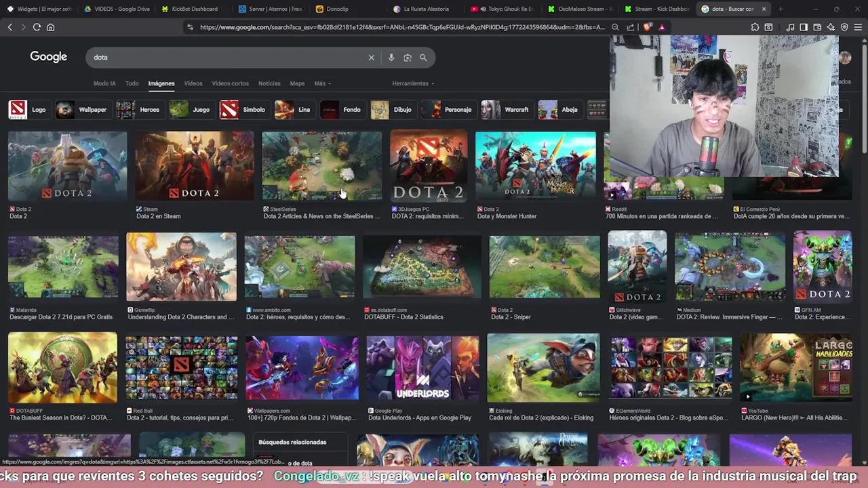Viewport: 868px width, 488px height.
Task: Switch to Tokyo Ghoul: Re tab
Action: pyautogui.click(x=503, y=9)
